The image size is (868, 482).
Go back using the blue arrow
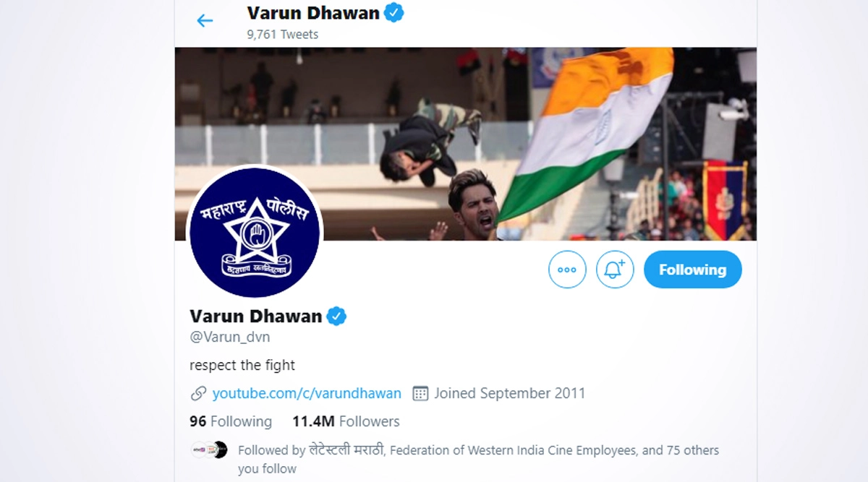click(x=205, y=20)
